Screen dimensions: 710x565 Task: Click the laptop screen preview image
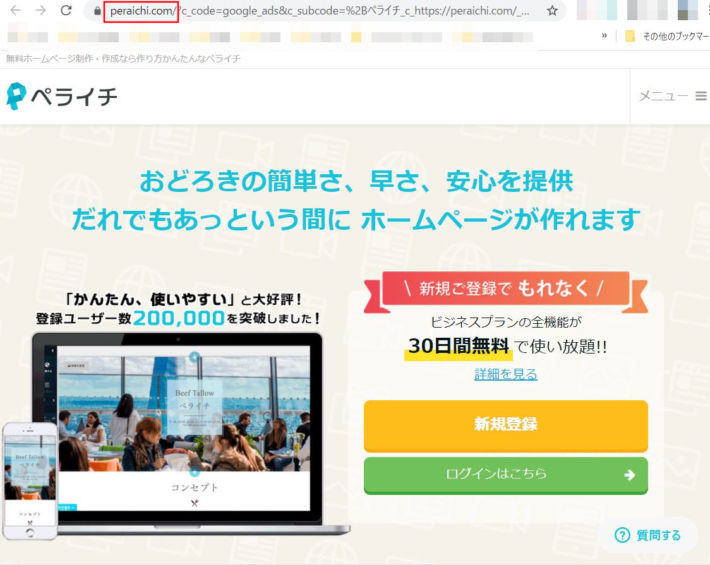(184, 428)
